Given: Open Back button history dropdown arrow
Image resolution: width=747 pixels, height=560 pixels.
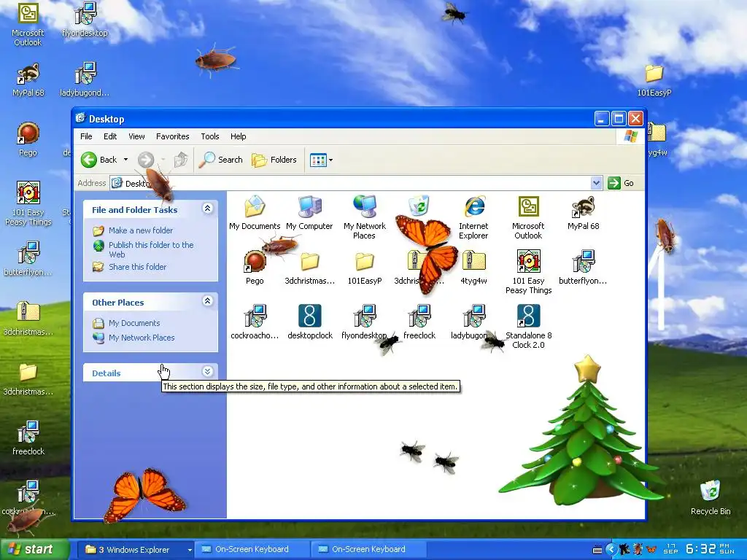Looking at the screenshot, I should [125, 160].
